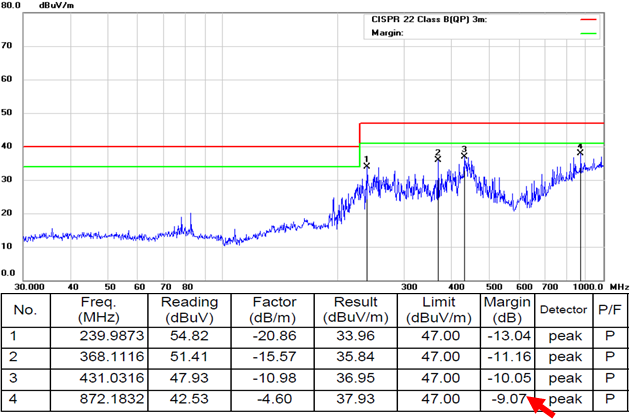Select factor value -10.98
This screenshot has height=419, width=632.
point(274,378)
